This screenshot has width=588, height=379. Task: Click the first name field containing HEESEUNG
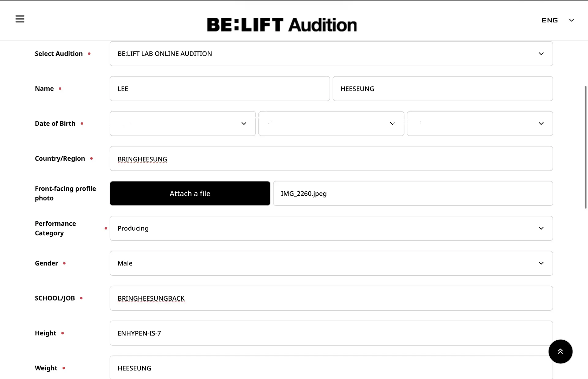(x=443, y=89)
